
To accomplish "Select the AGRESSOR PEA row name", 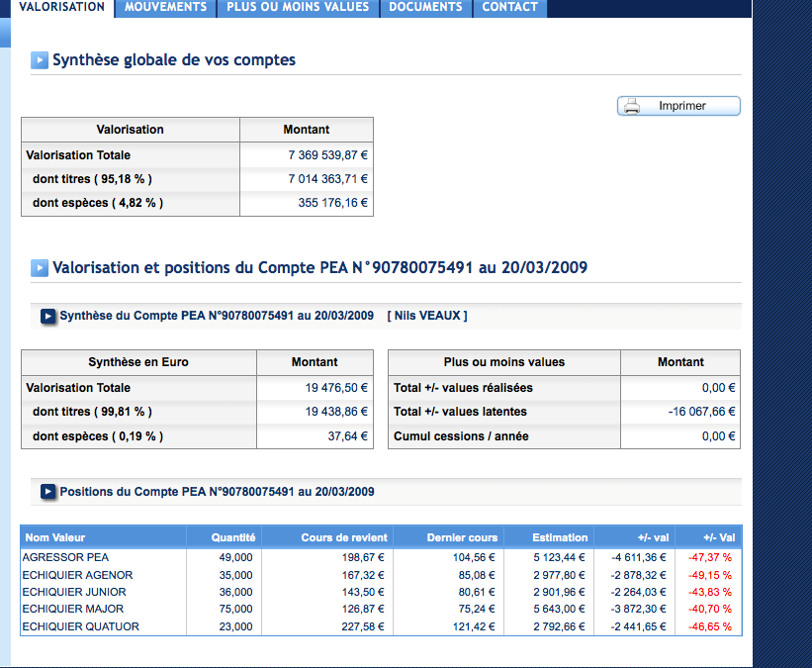I will pos(65,557).
